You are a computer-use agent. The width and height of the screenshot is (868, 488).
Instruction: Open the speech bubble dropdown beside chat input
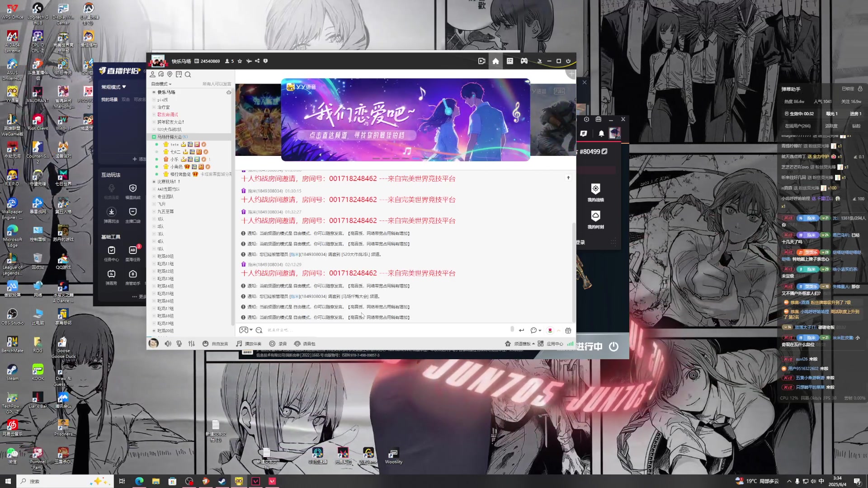click(536, 330)
